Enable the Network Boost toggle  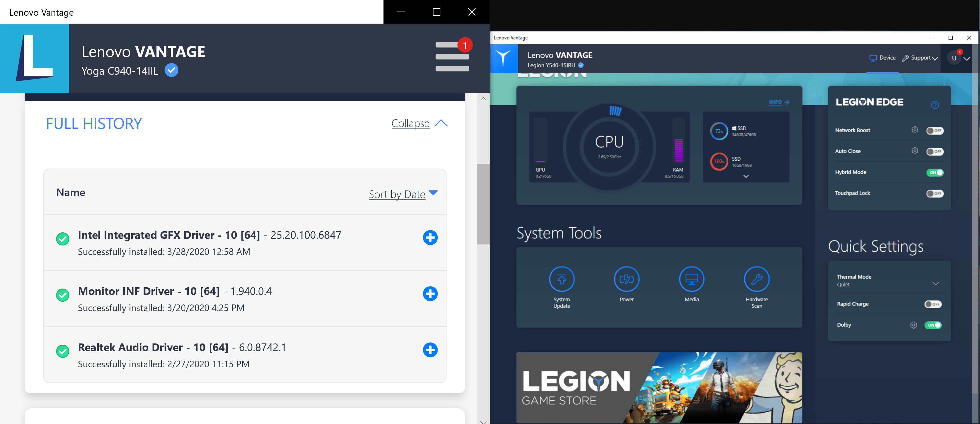935,131
